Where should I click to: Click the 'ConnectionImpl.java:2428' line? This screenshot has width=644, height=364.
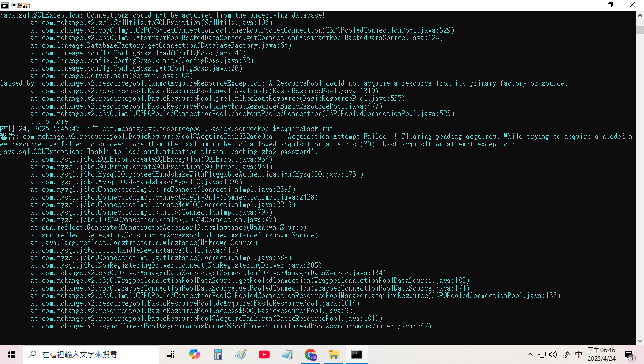(174, 197)
